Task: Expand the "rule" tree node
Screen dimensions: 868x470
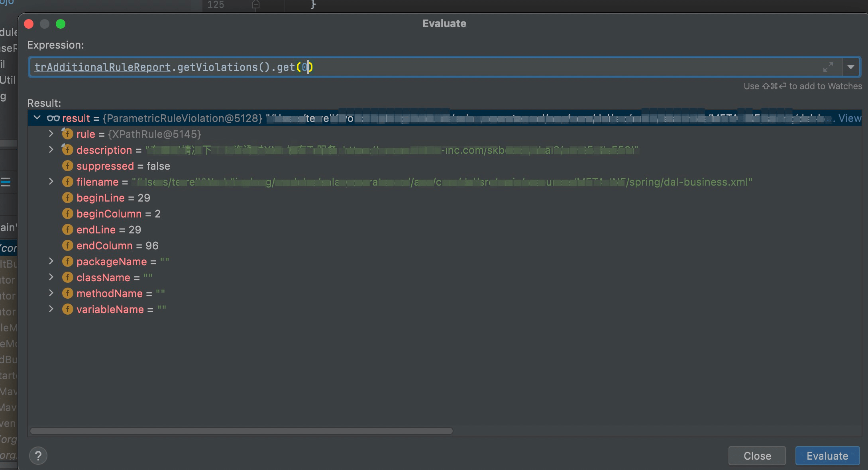Action: pyautogui.click(x=51, y=134)
